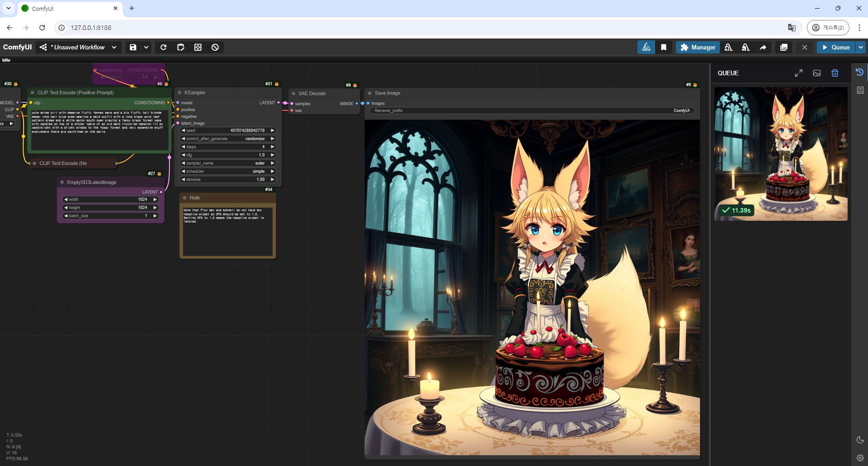Collapse the Note node dot
Image resolution: width=868 pixels, height=466 pixels.
pos(185,198)
